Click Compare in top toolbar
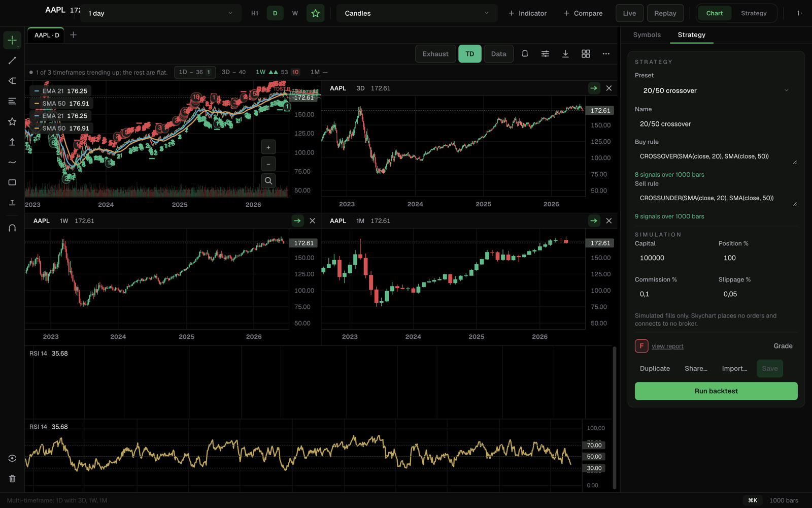 click(x=583, y=13)
